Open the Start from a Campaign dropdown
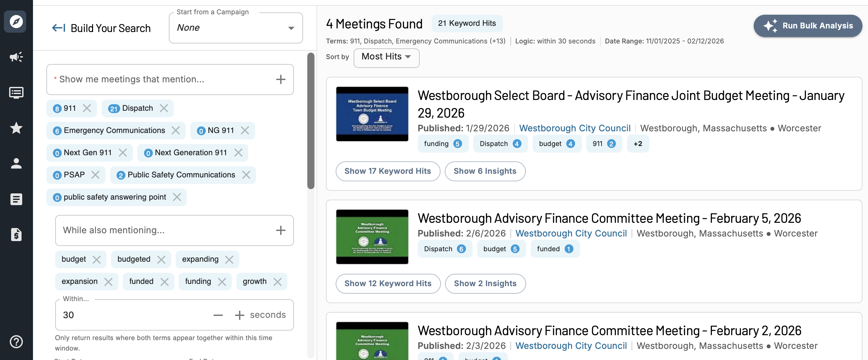The image size is (868, 360). 235,28
